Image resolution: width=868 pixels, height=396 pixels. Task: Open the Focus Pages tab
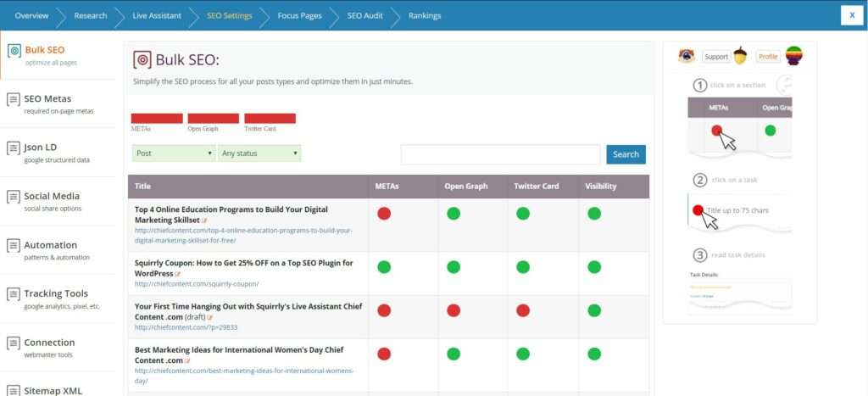[299, 15]
